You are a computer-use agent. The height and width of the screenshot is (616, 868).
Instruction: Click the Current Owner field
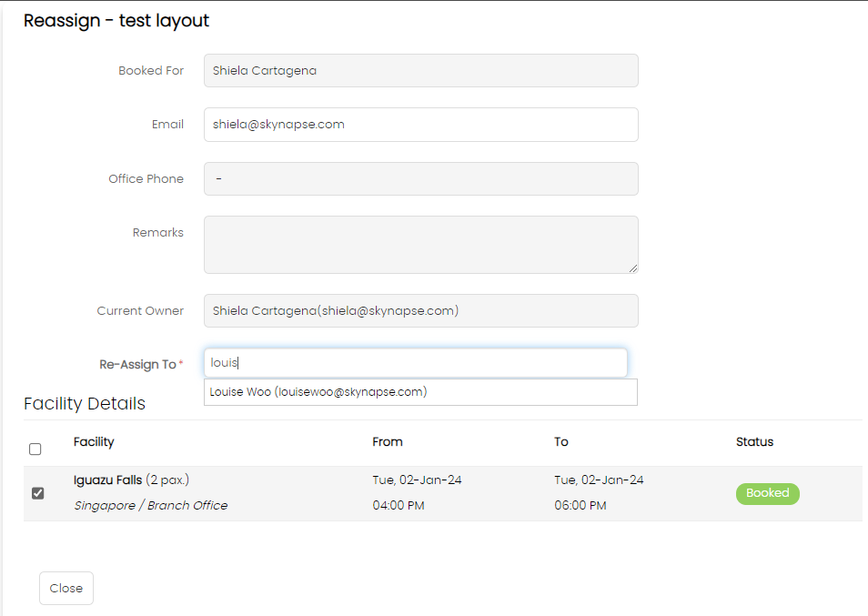point(420,311)
